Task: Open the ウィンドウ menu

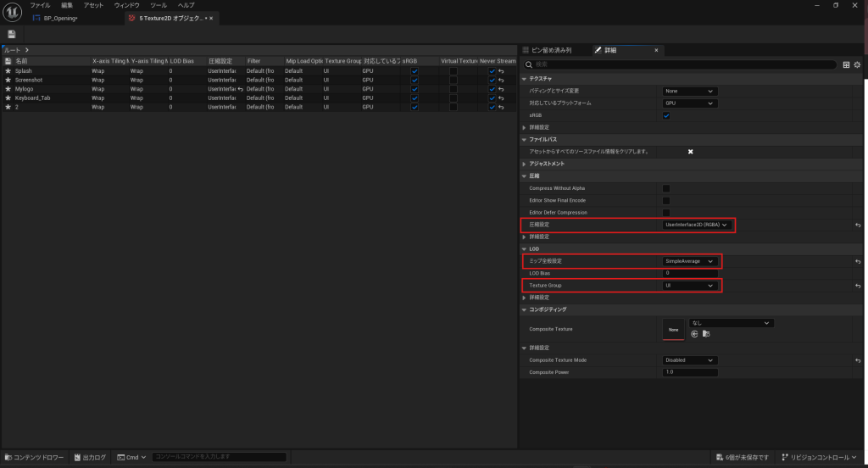Action: click(126, 5)
